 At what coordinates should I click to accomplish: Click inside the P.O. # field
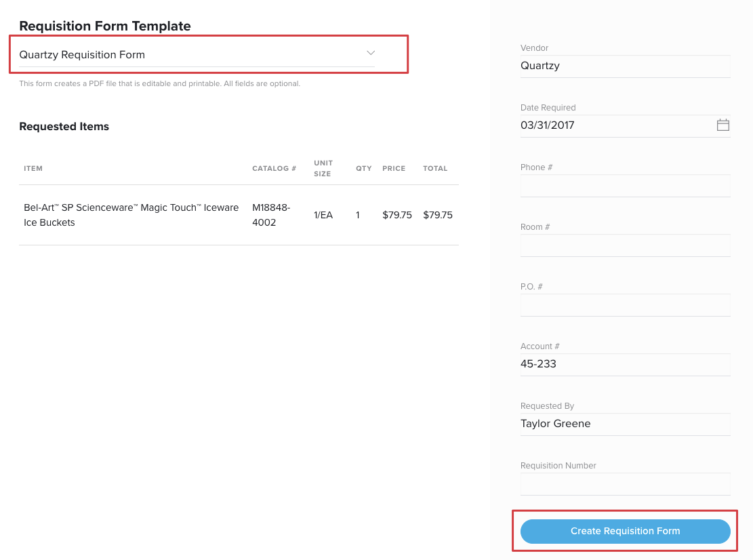(x=625, y=305)
